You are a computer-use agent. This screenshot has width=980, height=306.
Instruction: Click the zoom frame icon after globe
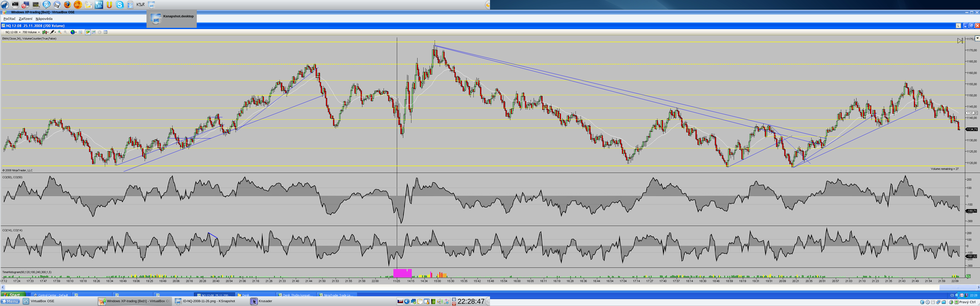(80, 32)
